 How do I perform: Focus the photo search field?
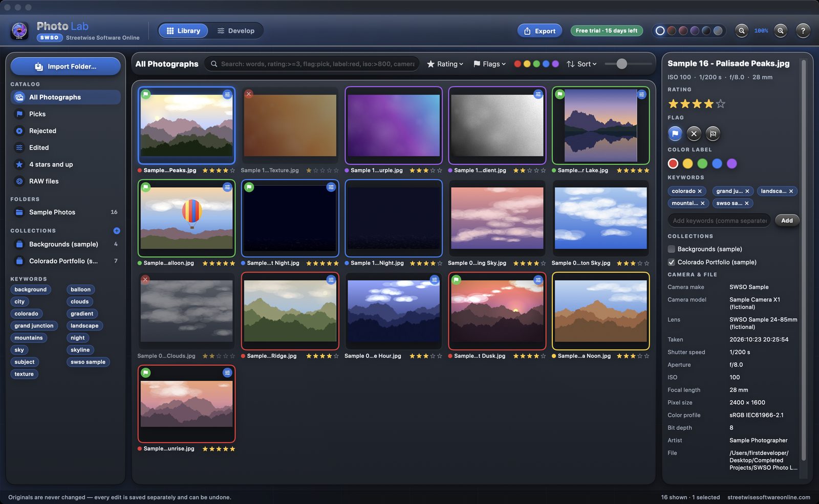pos(312,64)
